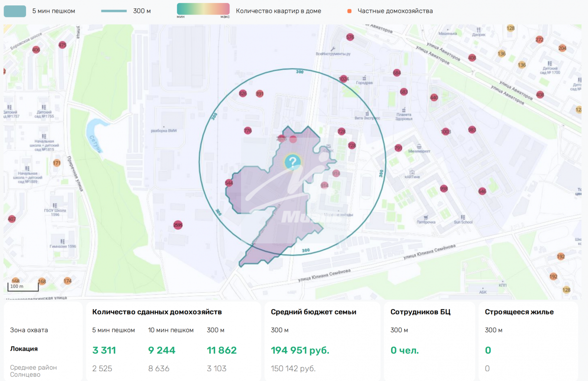Select the orange marker labeled 171
The height and width of the screenshot is (381, 588).
[57, 163]
